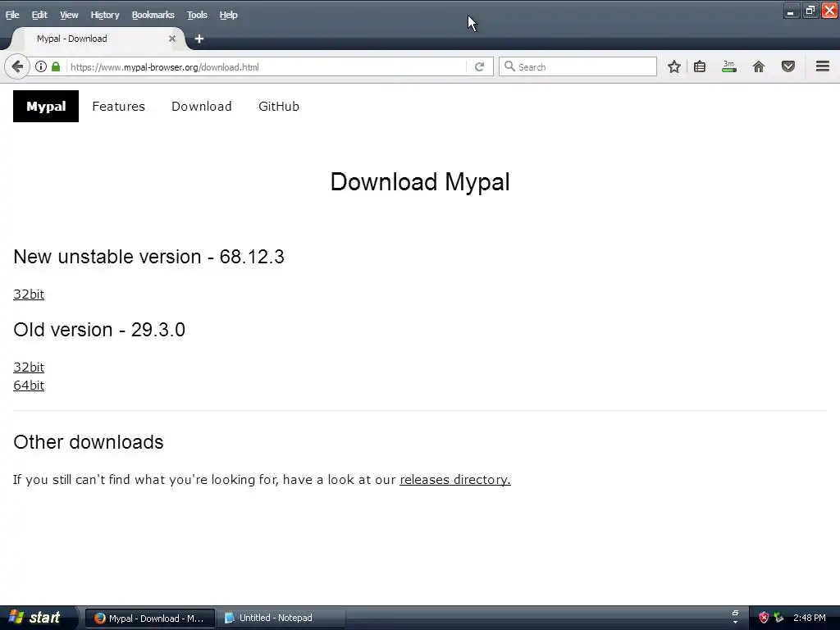Download 32bit of unstable version 68.12.3

point(29,294)
